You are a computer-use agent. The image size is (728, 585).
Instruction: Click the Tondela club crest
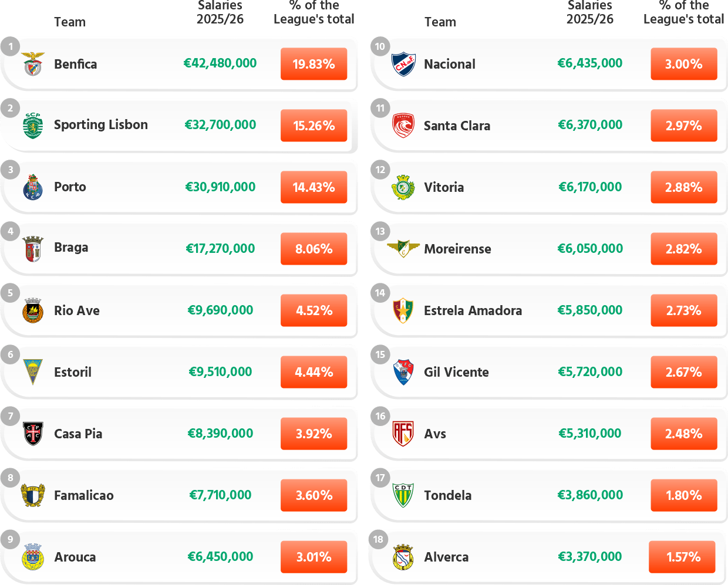[x=403, y=495]
